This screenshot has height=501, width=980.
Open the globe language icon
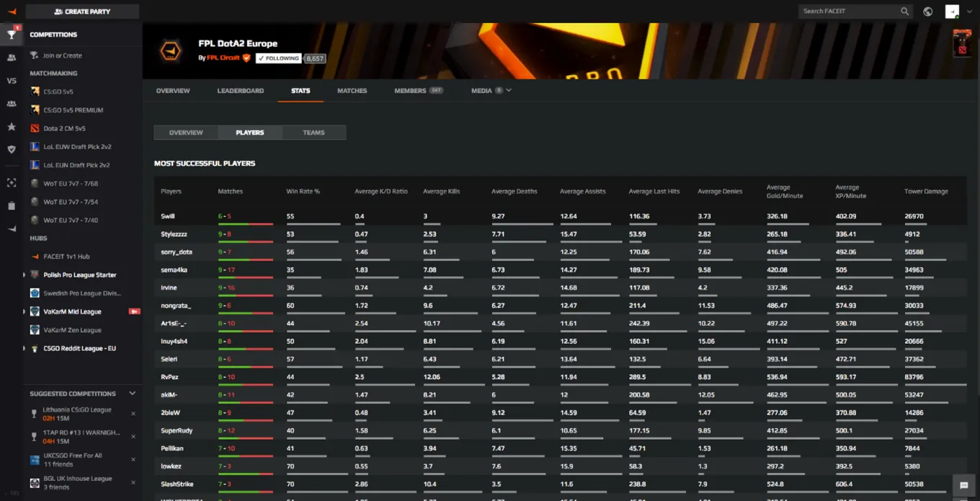(x=928, y=12)
